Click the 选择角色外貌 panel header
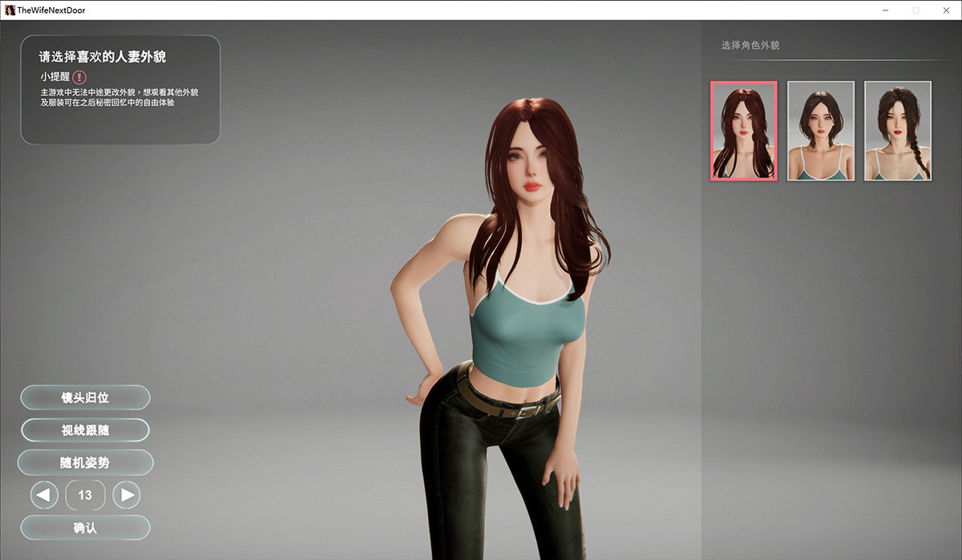The width and height of the screenshot is (962, 560). point(750,46)
